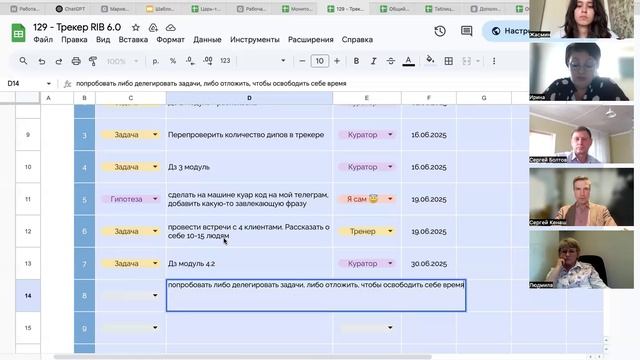Click the Google Sheets home logo
The height and width of the screenshot is (360, 640).
[18, 33]
